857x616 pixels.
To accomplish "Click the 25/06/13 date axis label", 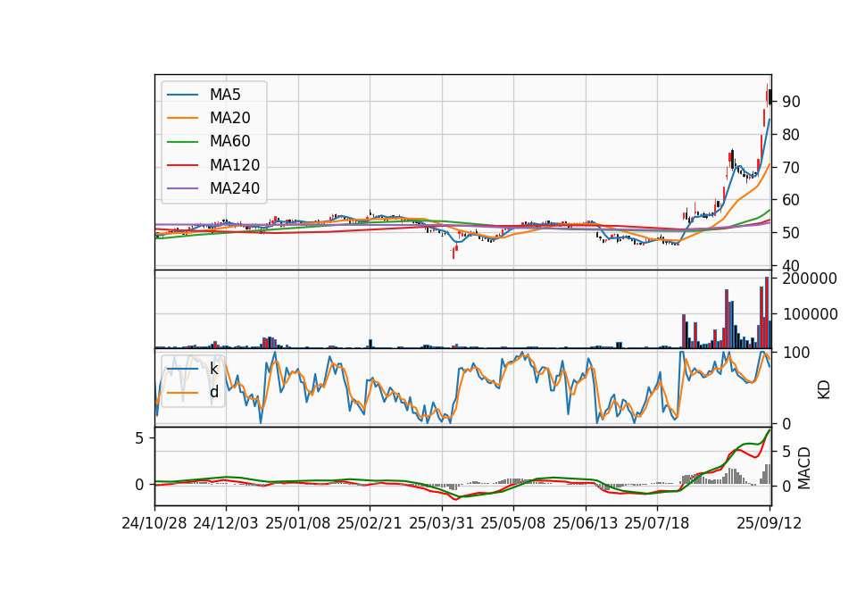I will pyautogui.click(x=585, y=523).
